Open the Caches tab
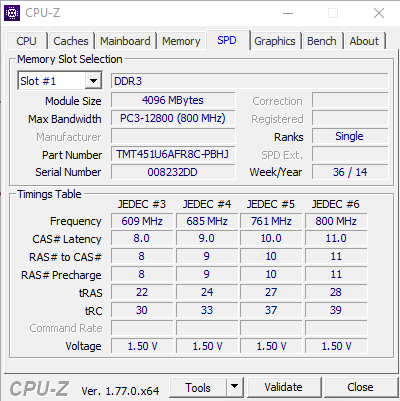This screenshot has height=401, width=400. pos(71,41)
